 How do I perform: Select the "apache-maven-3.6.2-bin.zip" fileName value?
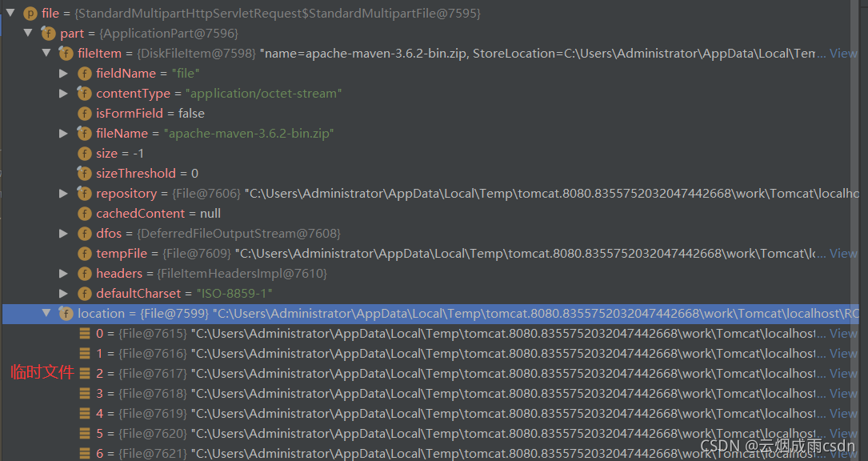[x=249, y=133]
